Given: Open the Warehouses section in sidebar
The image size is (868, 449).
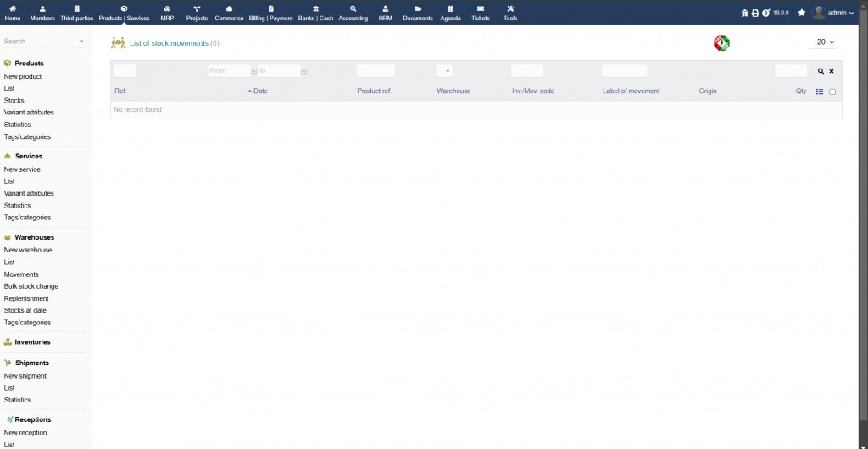Looking at the screenshot, I should 34,237.
